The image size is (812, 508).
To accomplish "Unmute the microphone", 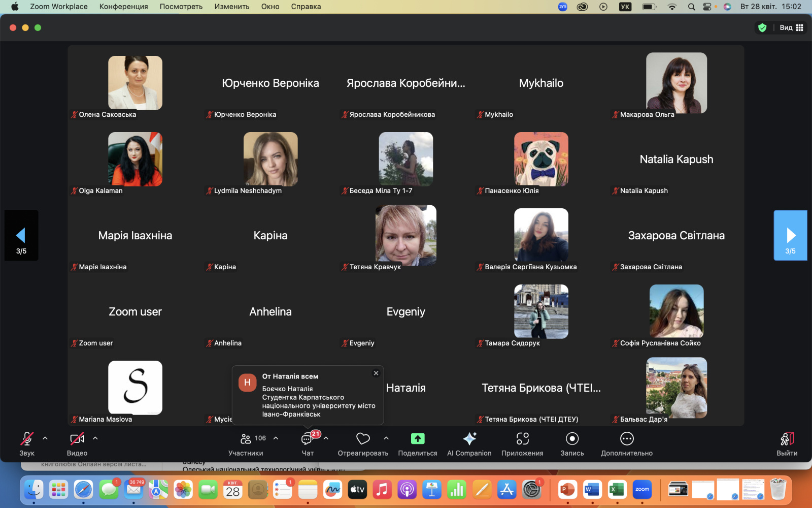I will coord(27,439).
